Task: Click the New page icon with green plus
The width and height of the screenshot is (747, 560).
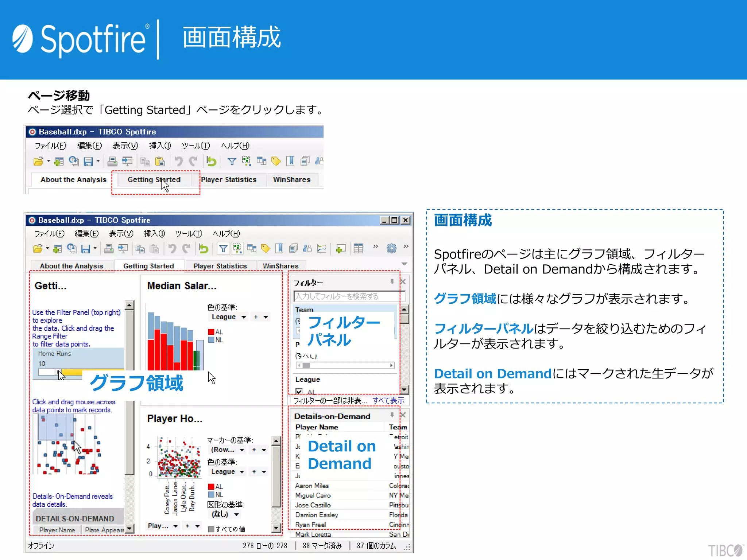Action: click(341, 249)
